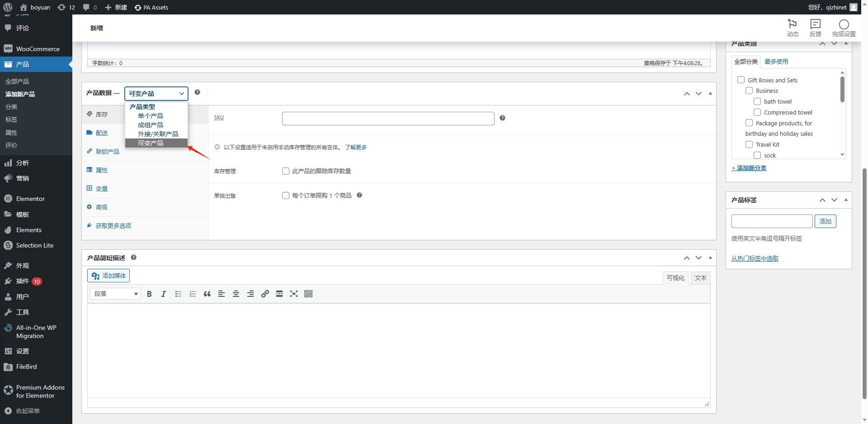Click the +添加新分类 link
The image size is (868, 424).
click(x=749, y=168)
